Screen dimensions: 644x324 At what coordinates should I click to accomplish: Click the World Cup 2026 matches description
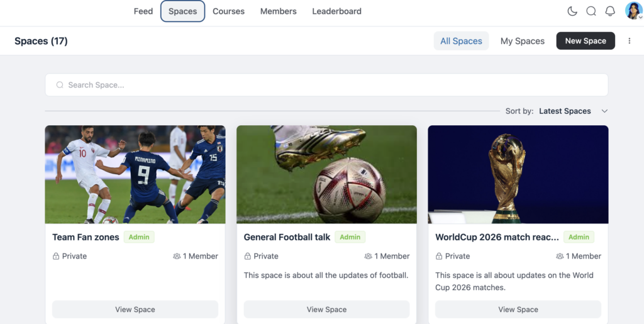click(x=514, y=281)
